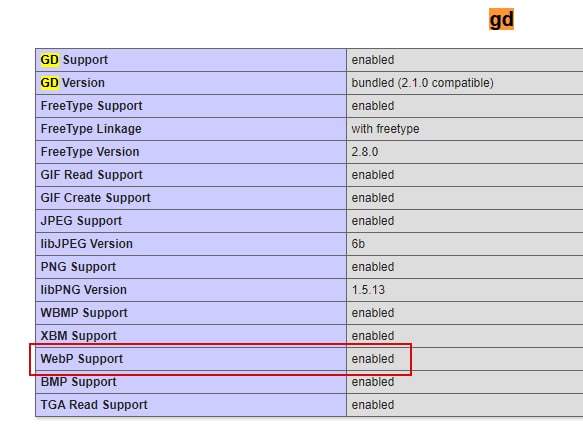The width and height of the screenshot is (583, 425).
Task: Select the 'TGA Read Support' label
Action: point(94,405)
